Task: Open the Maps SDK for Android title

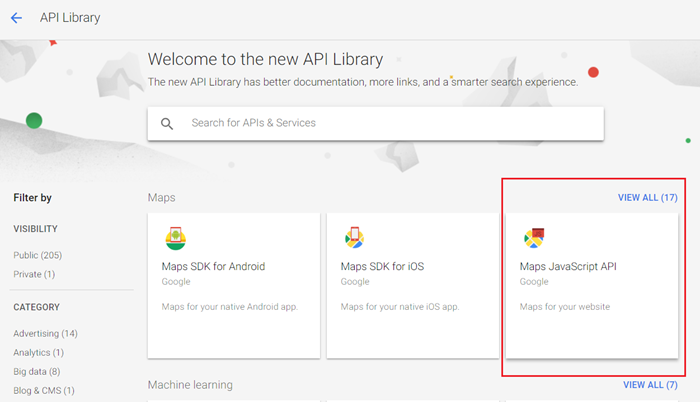Action: point(213,267)
